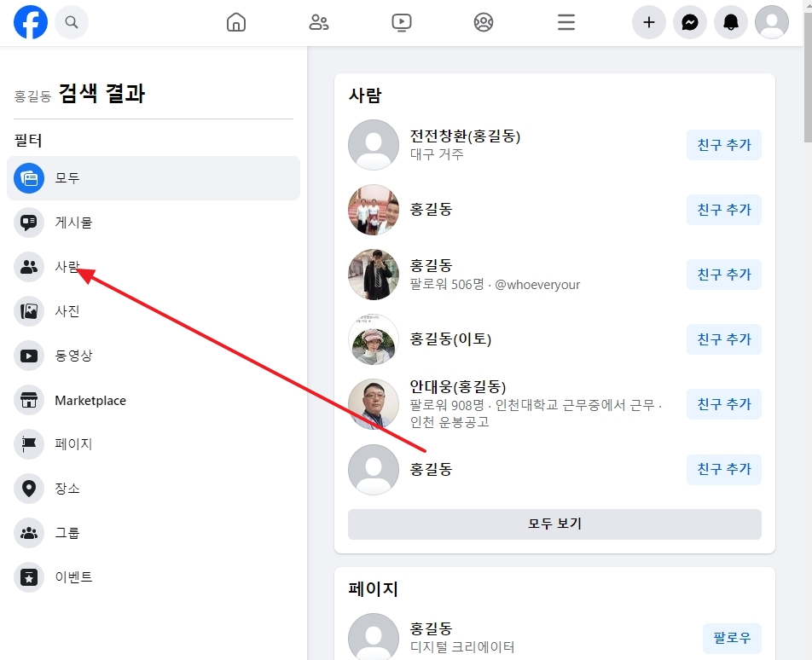Open notifications bell icon
This screenshot has height=660, width=812.
(731, 22)
